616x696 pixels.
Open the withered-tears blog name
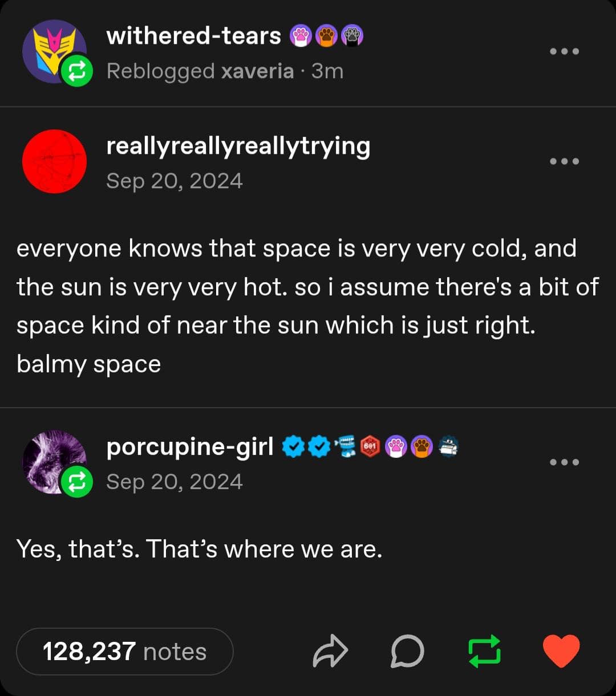pos(193,36)
